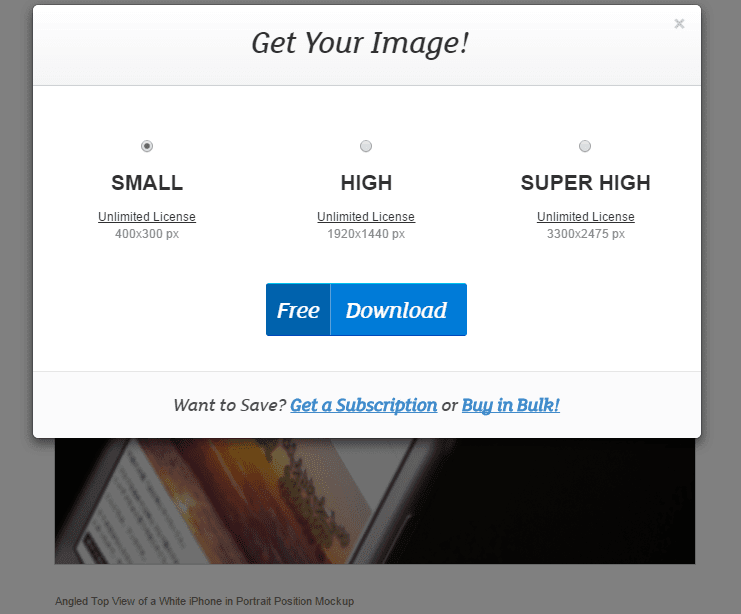Close the Get Your Image dialog
This screenshot has width=741, height=614.
679,24
